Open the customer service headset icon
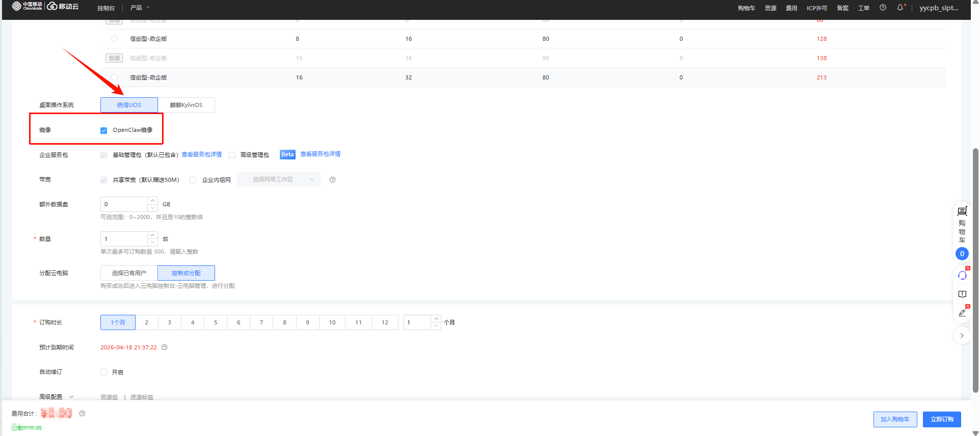 point(962,276)
